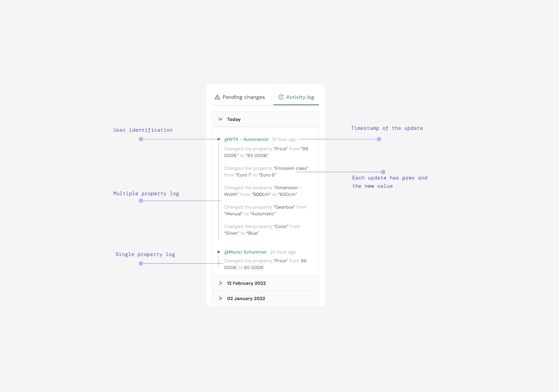Click the green dot next to @Morizt Schummer
559x392 pixels.
[219, 252]
